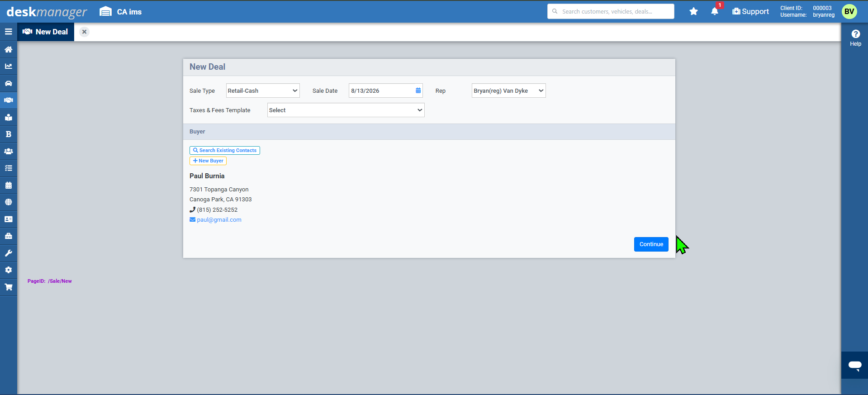Go to the Home sidebar icon
Viewport: 868px width, 395px height.
[x=8, y=49]
